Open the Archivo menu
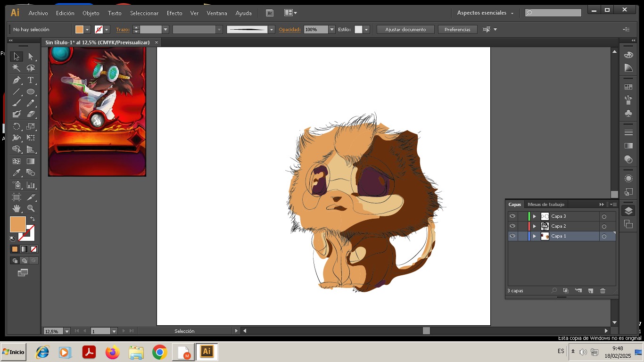Image resolution: width=644 pixels, height=362 pixels. [38, 13]
